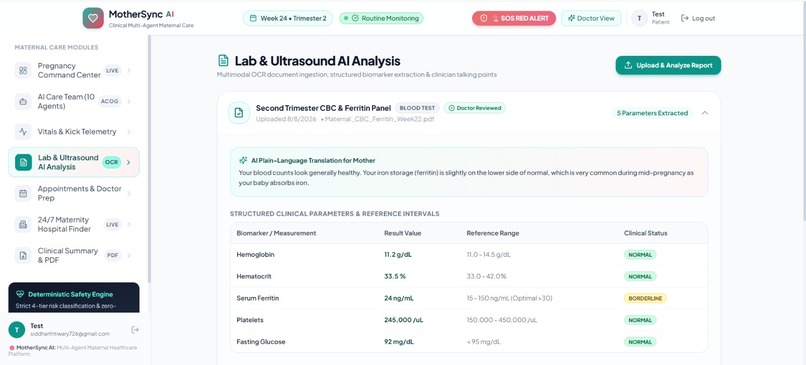Click the Biomarker / Measurement column header

point(276,233)
